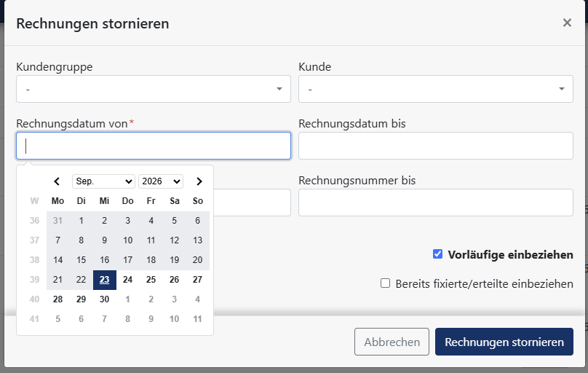The height and width of the screenshot is (373, 588).
Task: Pick September 20 in calendar
Action: click(x=198, y=260)
